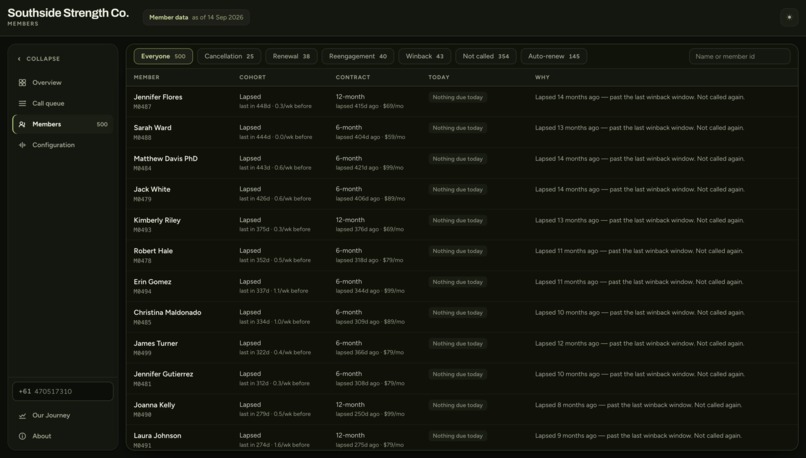Open the Configuration page

coord(63,145)
